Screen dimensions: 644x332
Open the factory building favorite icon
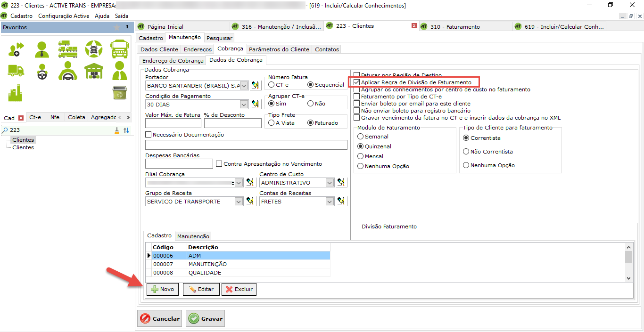[16, 93]
